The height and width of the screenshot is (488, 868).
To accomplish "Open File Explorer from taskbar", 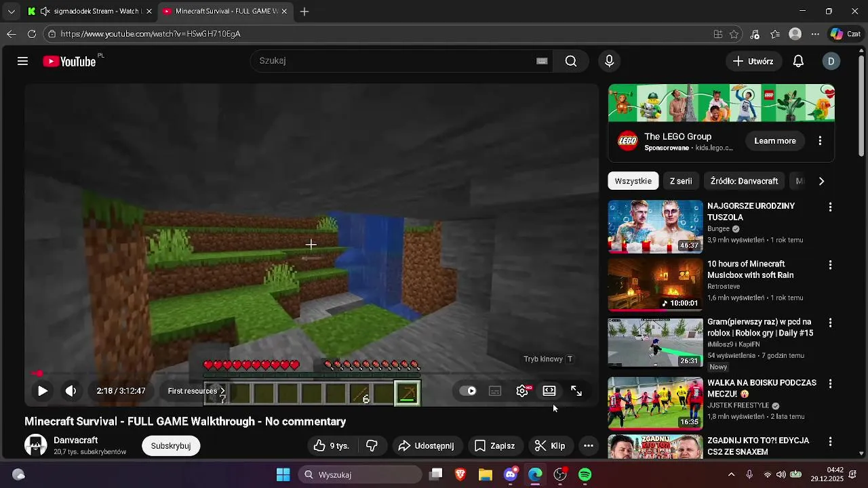I will (486, 474).
